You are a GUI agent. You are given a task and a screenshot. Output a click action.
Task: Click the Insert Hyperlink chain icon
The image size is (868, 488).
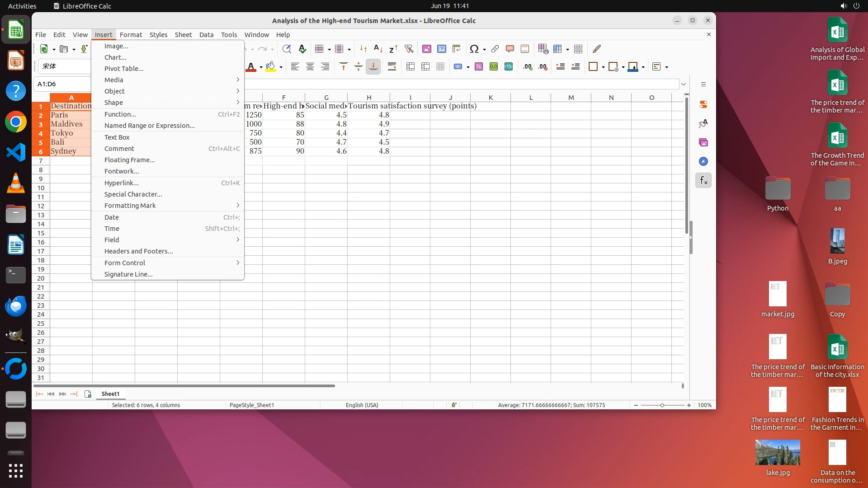(x=495, y=49)
